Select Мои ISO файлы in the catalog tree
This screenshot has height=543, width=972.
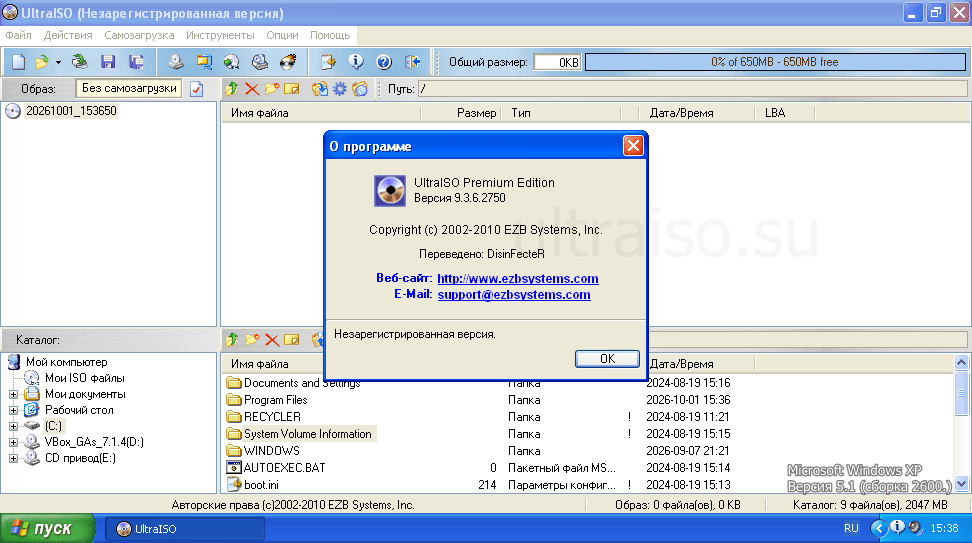pos(84,378)
